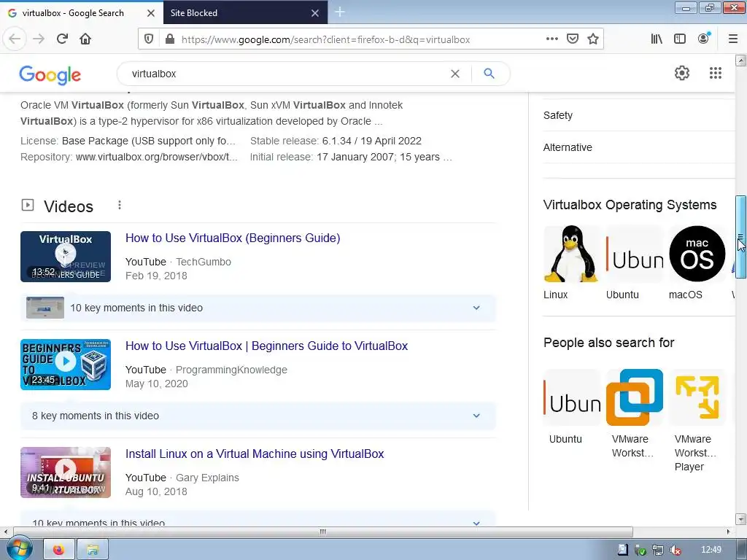Select VMware Workstation Player yellow logo
The height and width of the screenshot is (560, 747).
[697, 397]
